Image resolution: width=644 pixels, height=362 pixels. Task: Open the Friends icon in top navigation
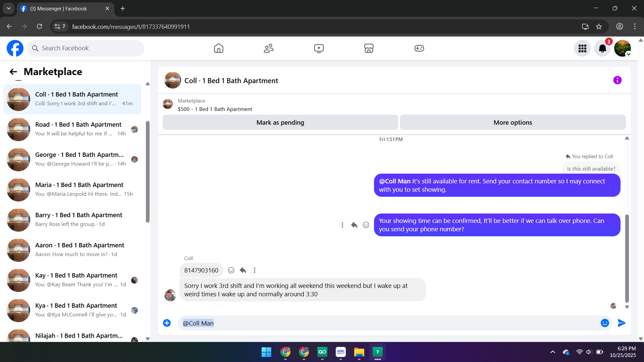[268, 48]
